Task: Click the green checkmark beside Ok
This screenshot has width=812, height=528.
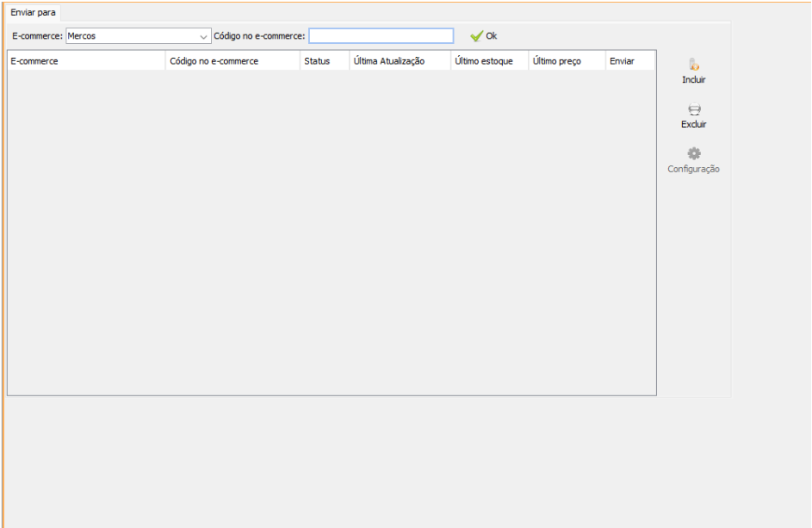Action: [x=476, y=36]
